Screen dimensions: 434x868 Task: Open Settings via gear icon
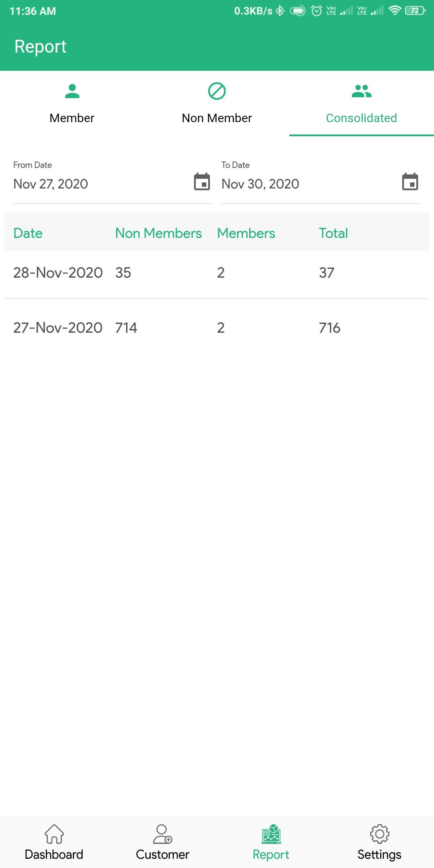coord(380,834)
